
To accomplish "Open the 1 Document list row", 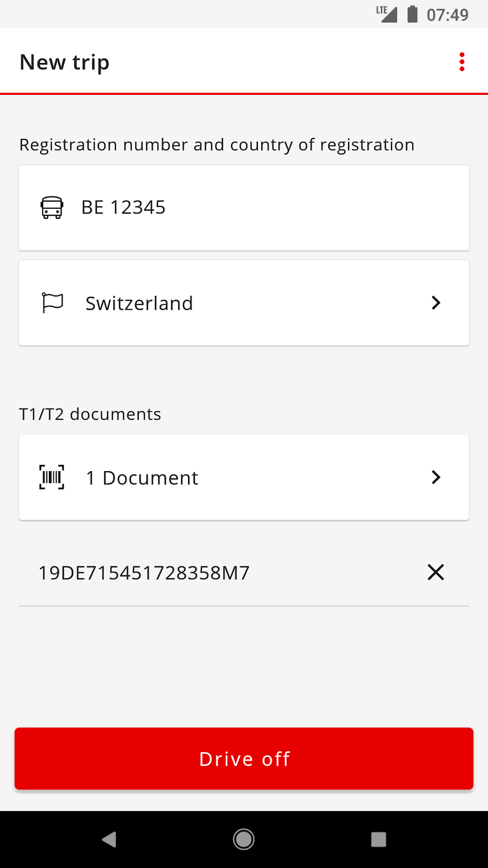I will click(x=244, y=477).
